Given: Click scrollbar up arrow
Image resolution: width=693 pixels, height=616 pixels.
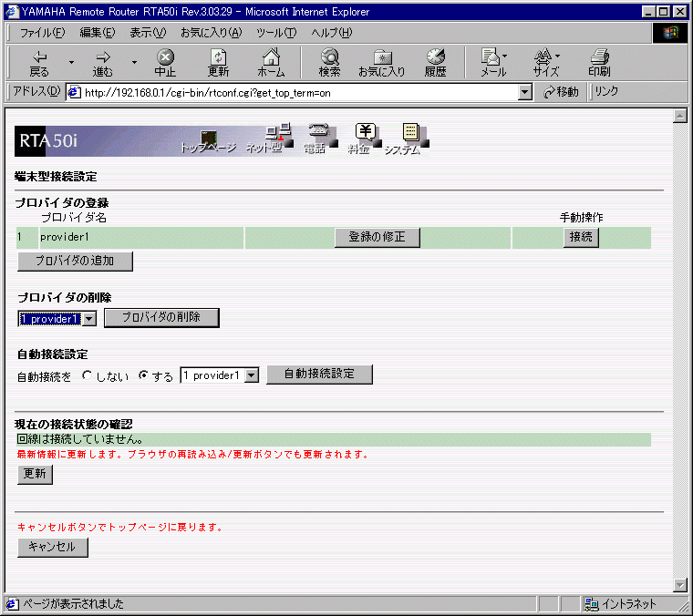Looking at the screenshot, I should [x=679, y=116].
